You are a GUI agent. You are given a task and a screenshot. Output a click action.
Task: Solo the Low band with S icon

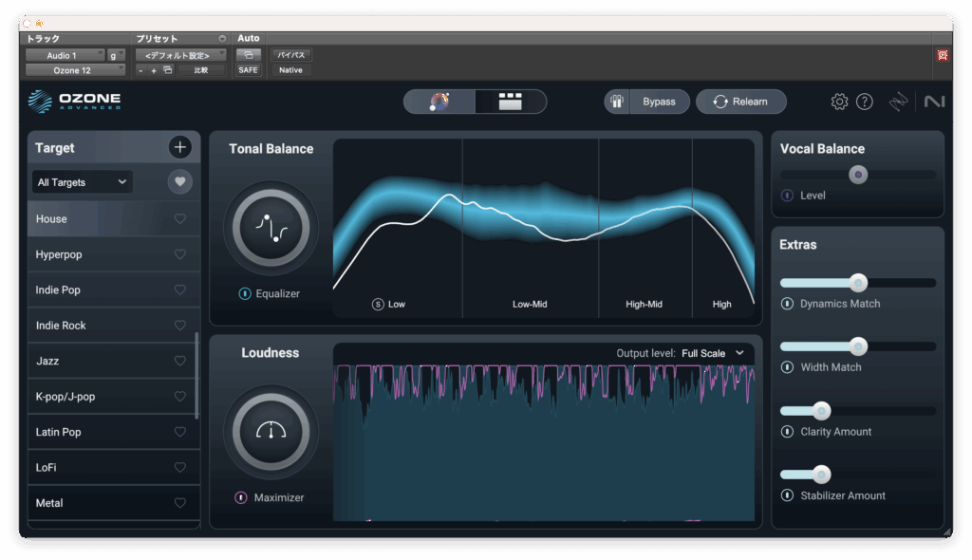coord(378,305)
